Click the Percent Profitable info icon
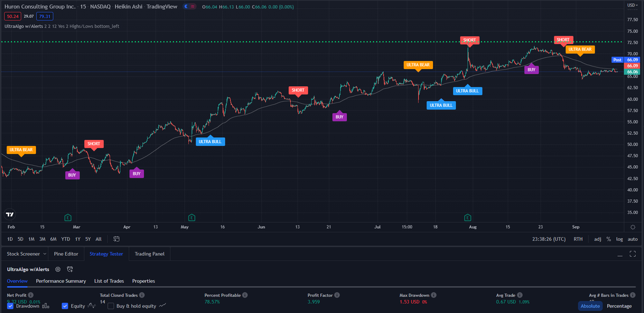644x313 pixels. point(245,295)
